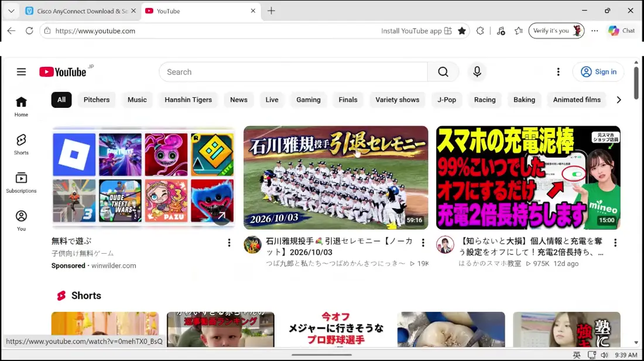The width and height of the screenshot is (644, 361).
Task: Select the Baking filter chip
Action: 524,100
